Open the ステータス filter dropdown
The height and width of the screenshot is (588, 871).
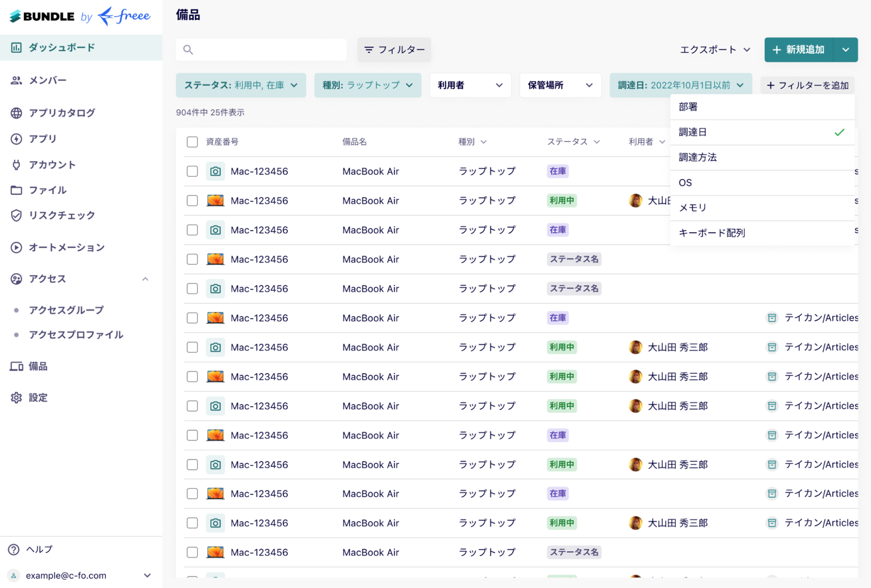pos(241,85)
